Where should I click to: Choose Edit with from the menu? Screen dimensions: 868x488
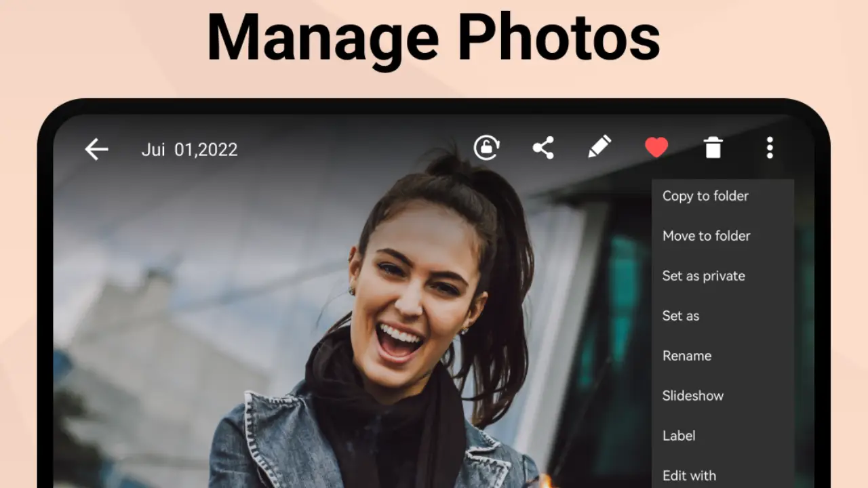point(689,475)
